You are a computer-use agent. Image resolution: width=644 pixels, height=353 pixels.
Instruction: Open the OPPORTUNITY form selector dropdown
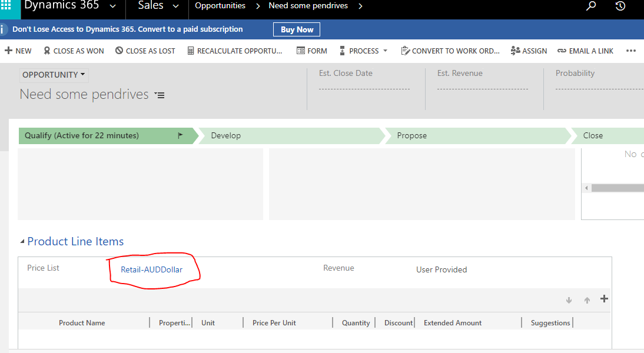tap(54, 75)
